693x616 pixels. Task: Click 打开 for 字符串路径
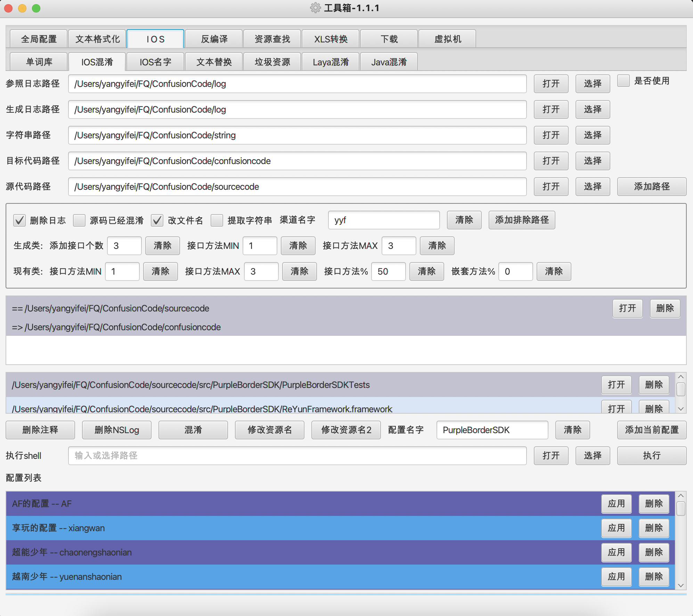551,135
